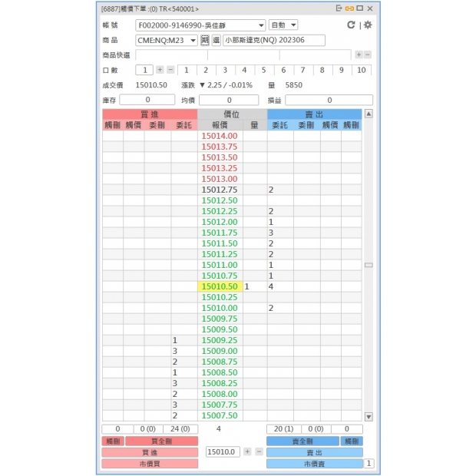Click the price row 15012.75
The width and height of the screenshot is (476, 476).
(x=220, y=190)
